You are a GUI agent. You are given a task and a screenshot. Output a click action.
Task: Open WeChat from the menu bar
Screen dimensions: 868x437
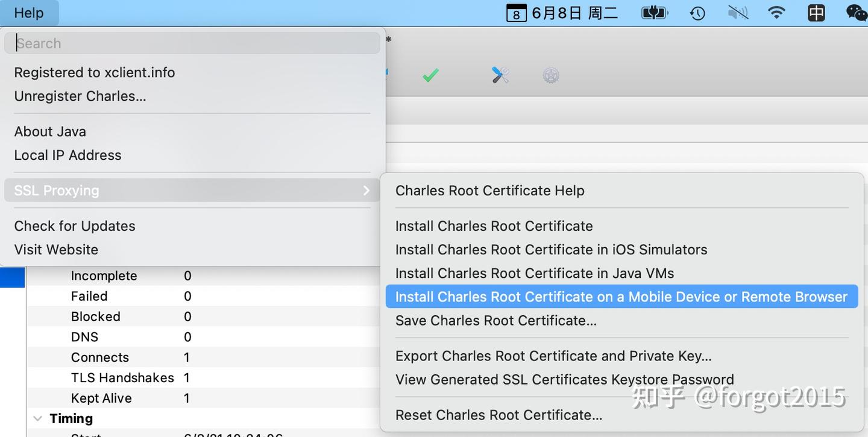coord(857,12)
